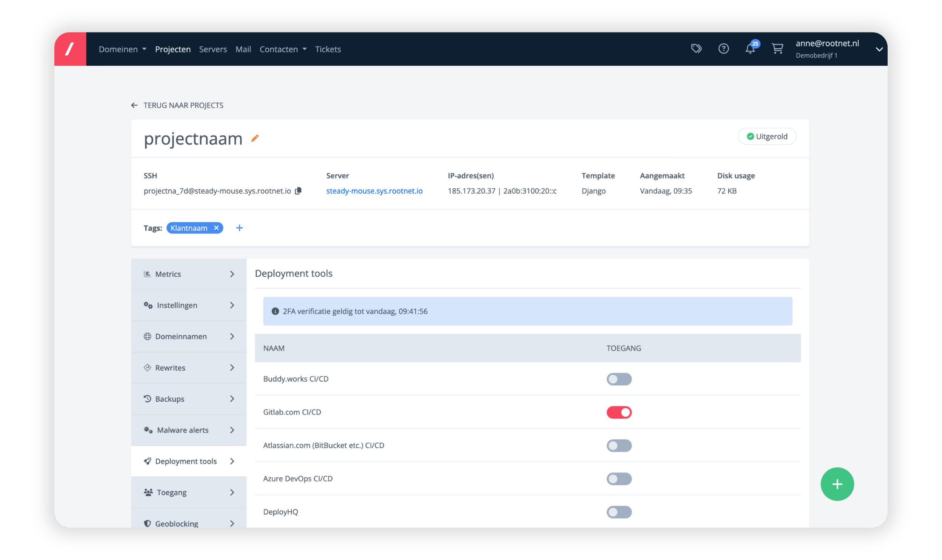This screenshot has height=560, width=942.
Task: Open help via the question mark icon
Action: pos(723,48)
